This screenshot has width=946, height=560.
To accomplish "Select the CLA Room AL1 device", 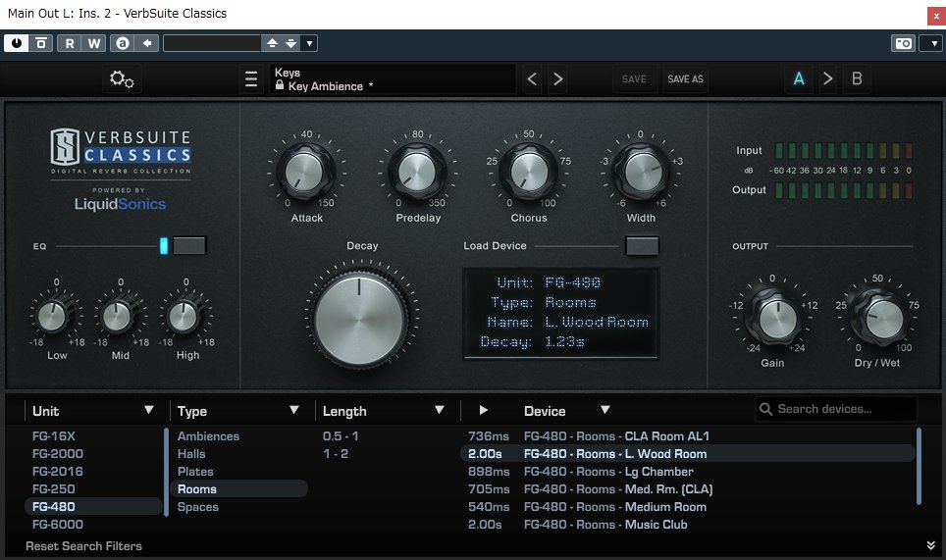I will tap(688, 435).
